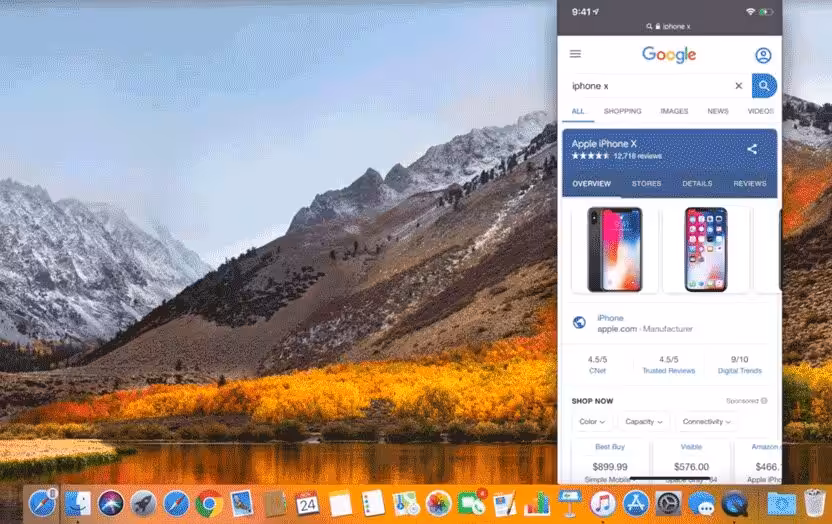Open the yellow Notes app in dock
The width and height of the screenshot is (832, 524).
(x=340, y=503)
